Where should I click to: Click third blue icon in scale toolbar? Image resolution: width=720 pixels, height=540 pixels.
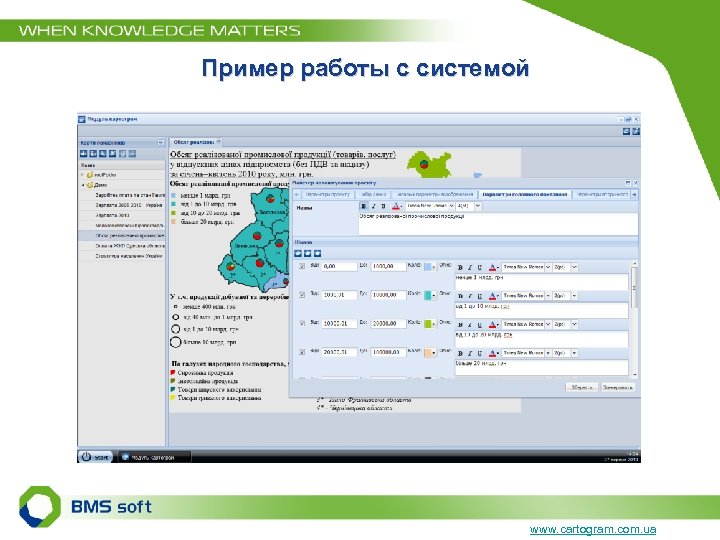[317, 253]
